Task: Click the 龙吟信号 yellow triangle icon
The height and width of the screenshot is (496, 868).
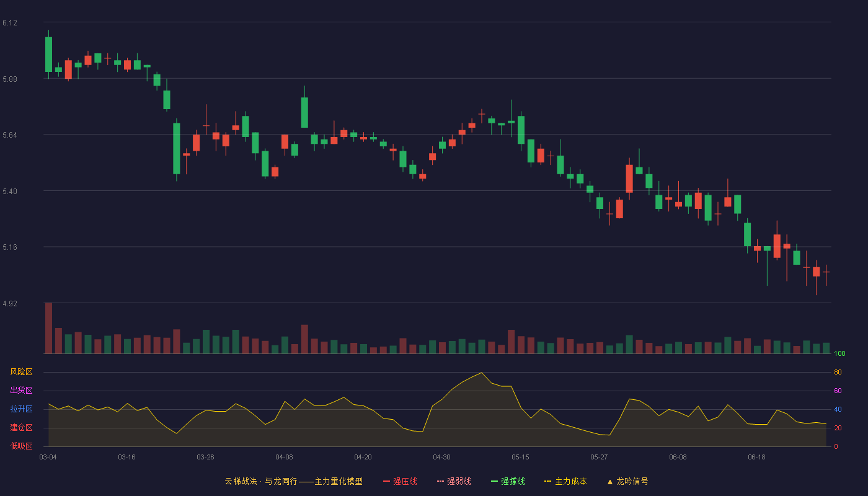Action: (x=609, y=482)
